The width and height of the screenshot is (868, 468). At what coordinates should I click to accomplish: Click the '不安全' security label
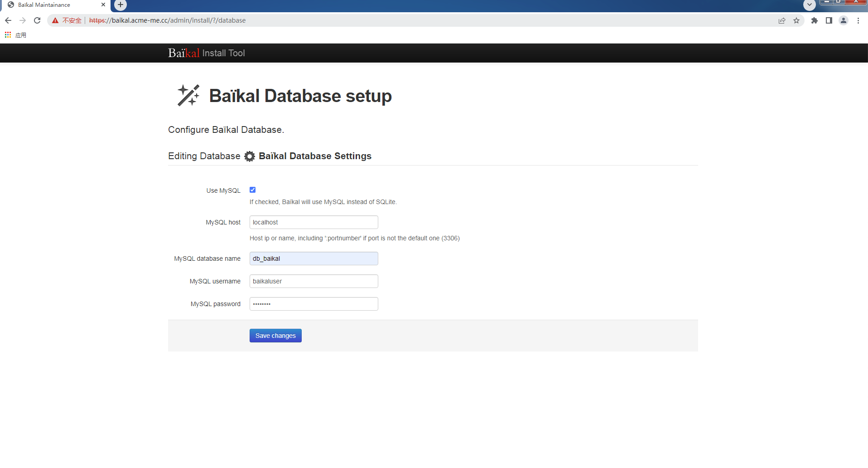pos(72,20)
